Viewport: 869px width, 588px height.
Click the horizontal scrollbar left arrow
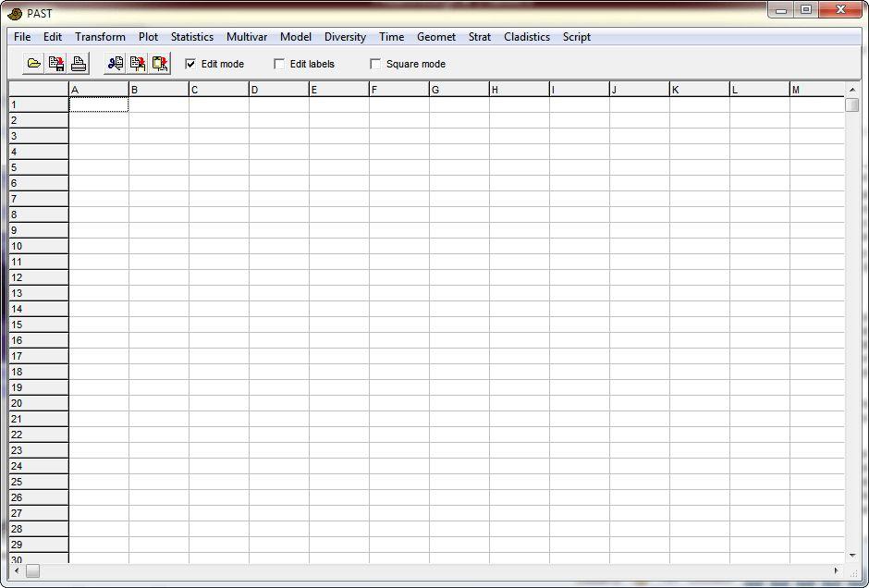(17, 570)
